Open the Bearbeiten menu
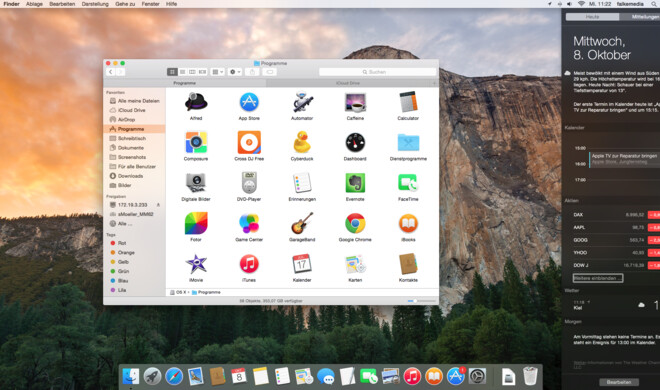Image resolution: width=660 pixels, height=390 pixels. [62, 4]
